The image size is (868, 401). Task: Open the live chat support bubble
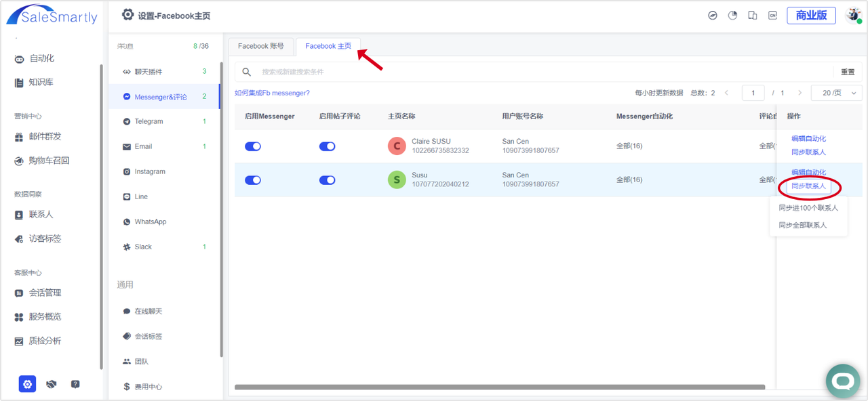pyautogui.click(x=843, y=381)
